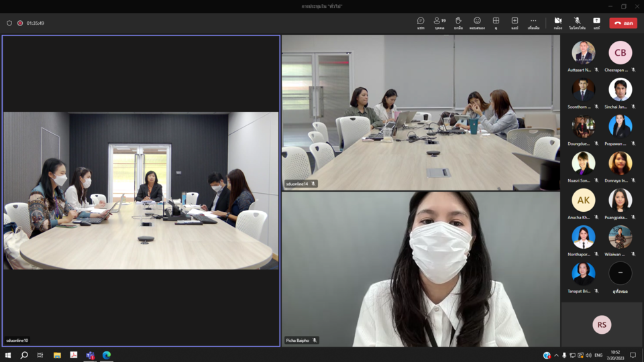Image resolution: width=644 pixels, height=362 pixels.
Task: Click the AK participant avatar
Action: pos(583,200)
